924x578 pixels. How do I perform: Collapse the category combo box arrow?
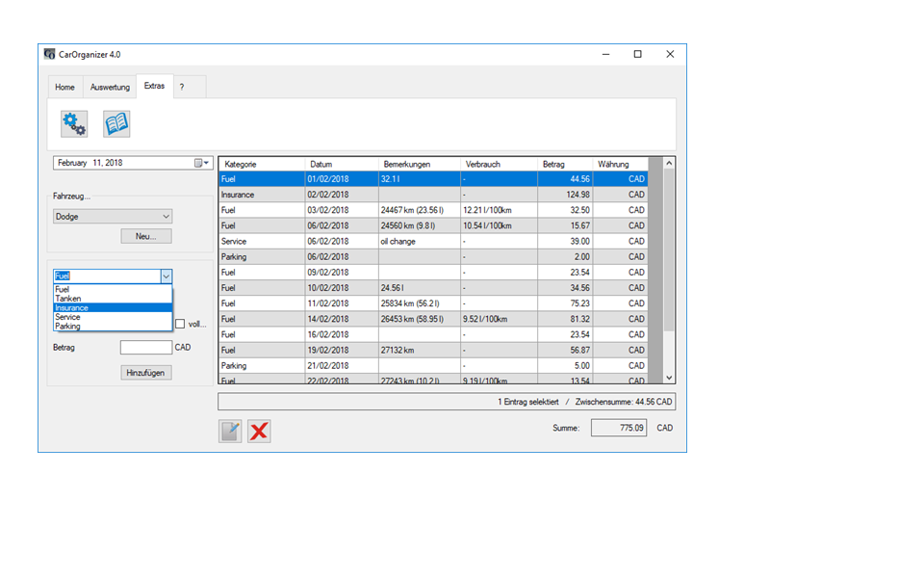click(x=166, y=276)
